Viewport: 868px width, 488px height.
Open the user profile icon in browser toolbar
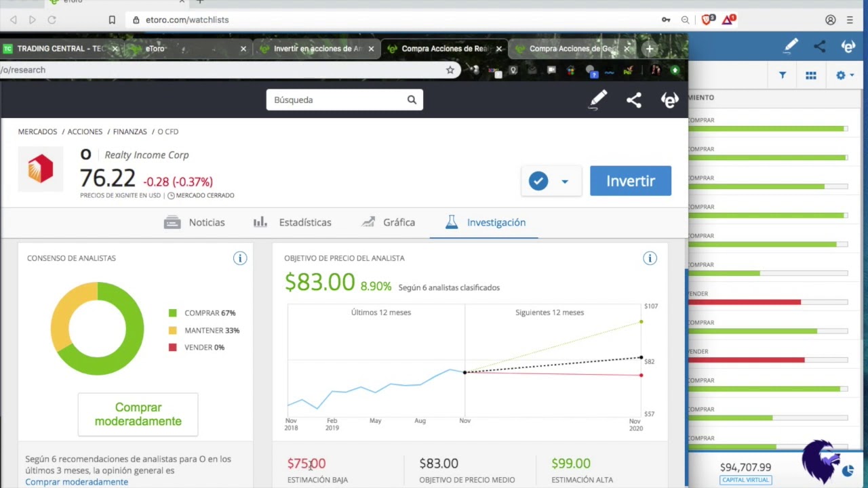coord(831,20)
